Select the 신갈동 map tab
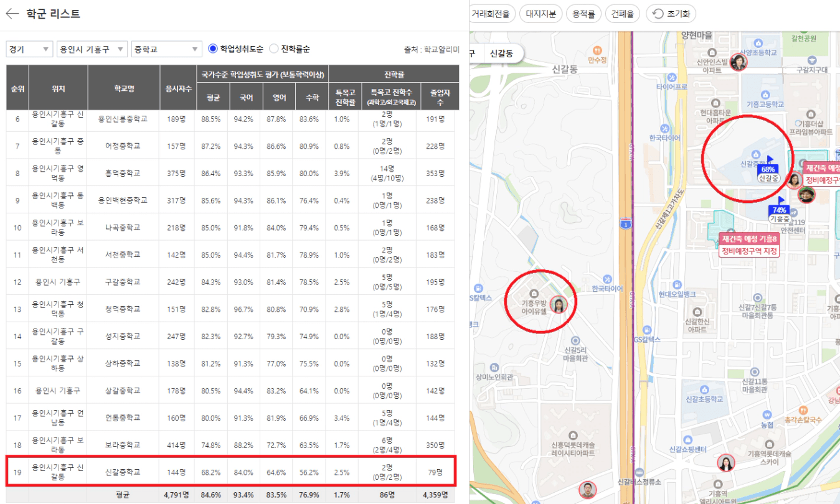840x504 pixels. click(x=501, y=54)
